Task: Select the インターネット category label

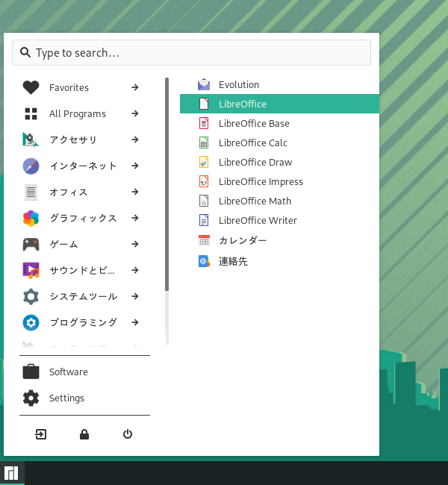Action: pyautogui.click(x=83, y=166)
